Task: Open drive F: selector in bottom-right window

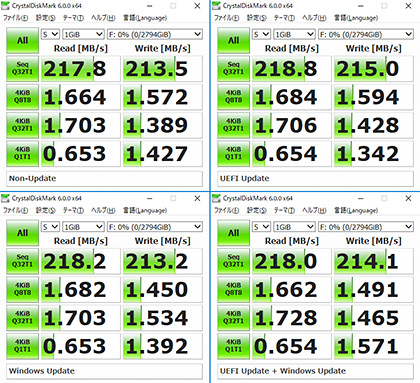Action: pos(366,227)
